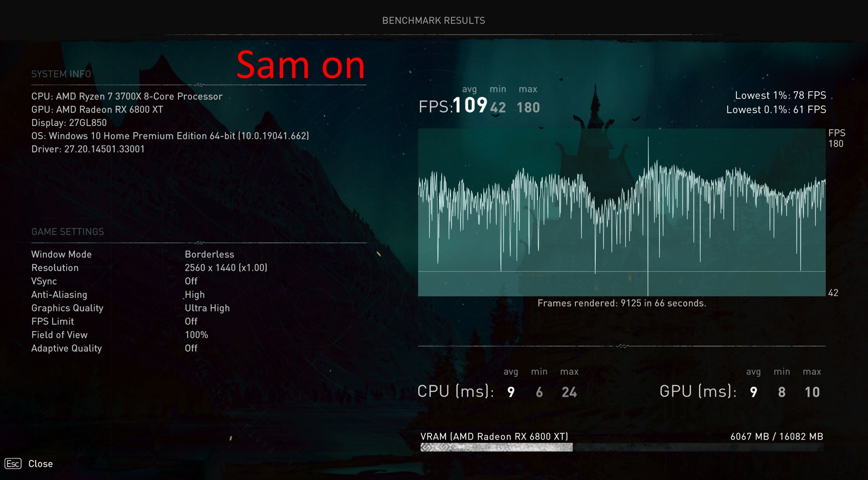Click the System Info section header
The image size is (868, 480).
click(x=61, y=74)
